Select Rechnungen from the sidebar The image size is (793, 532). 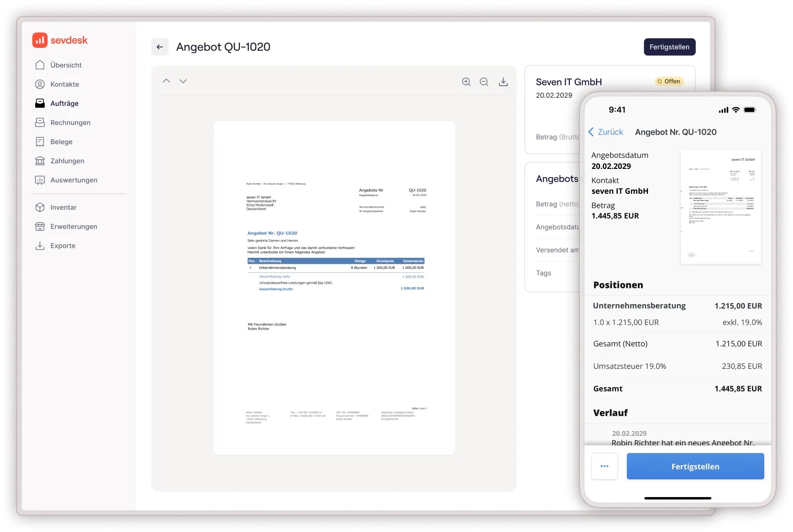(x=70, y=122)
